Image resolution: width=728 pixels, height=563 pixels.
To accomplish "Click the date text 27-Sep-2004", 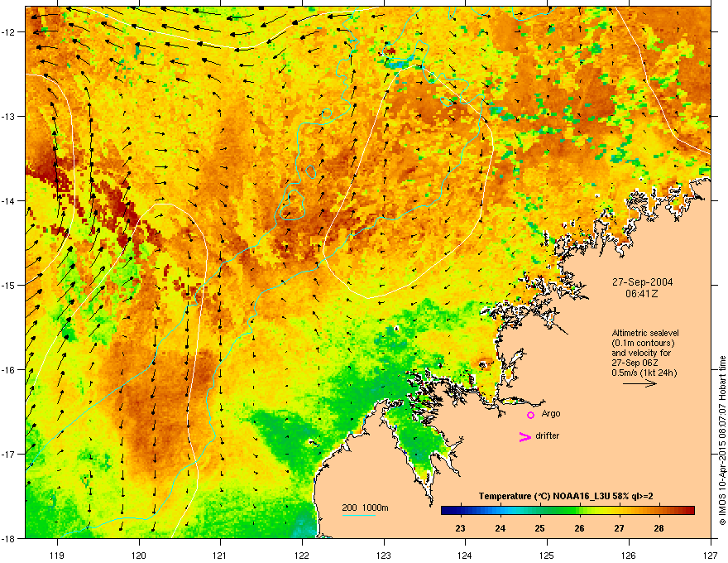I will (642, 282).
